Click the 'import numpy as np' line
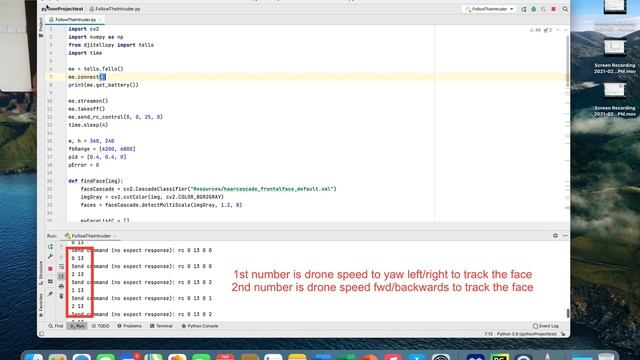The height and width of the screenshot is (360, 640). click(x=96, y=37)
